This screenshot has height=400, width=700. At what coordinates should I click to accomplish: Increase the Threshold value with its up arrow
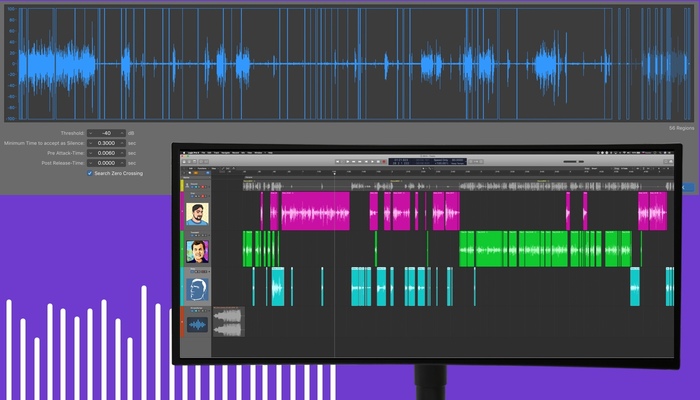[123, 133]
